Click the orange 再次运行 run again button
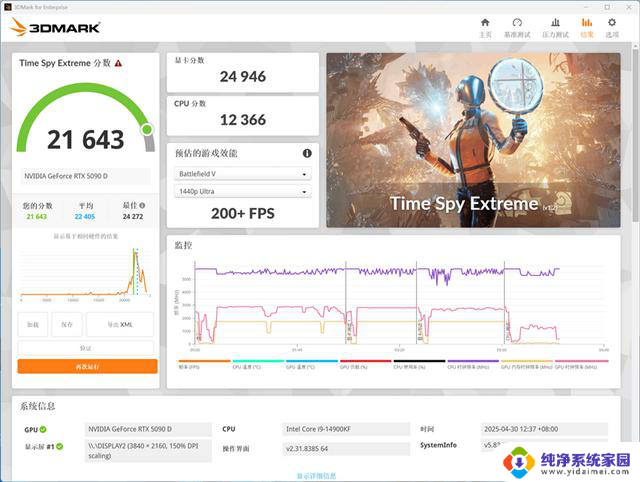Screen dimensions: 640x482 point(87,366)
